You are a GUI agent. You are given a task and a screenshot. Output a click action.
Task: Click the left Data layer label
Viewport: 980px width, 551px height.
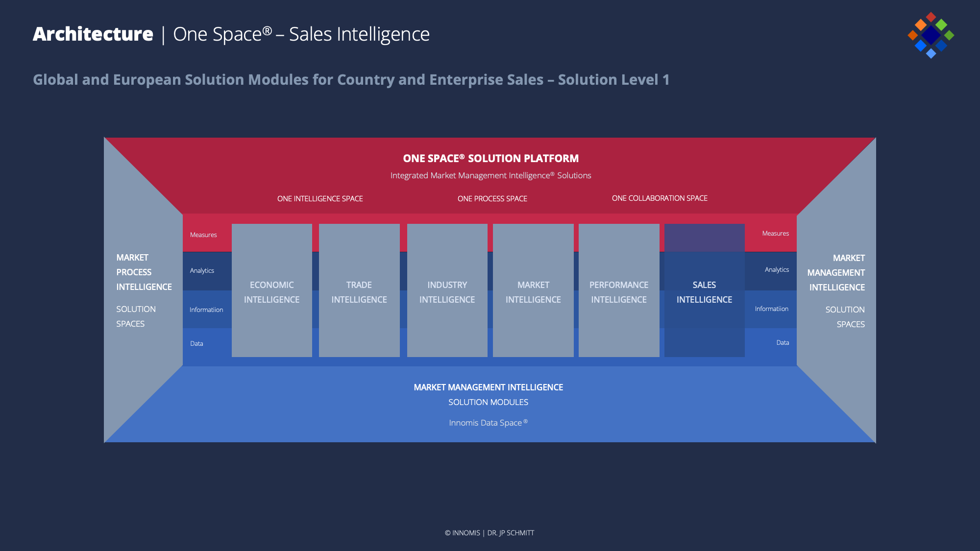coord(196,344)
